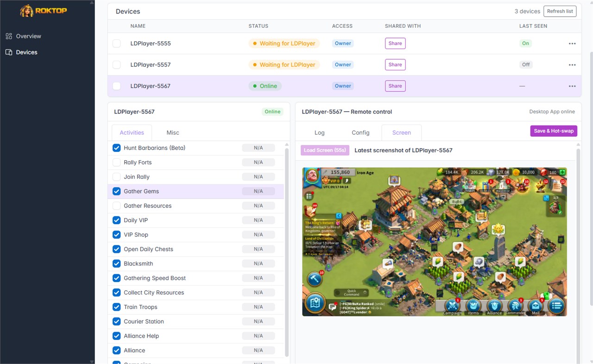593x364 pixels.
Task: Open more options for LDPlayer-5567
Action: pyautogui.click(x=572, y=86)
